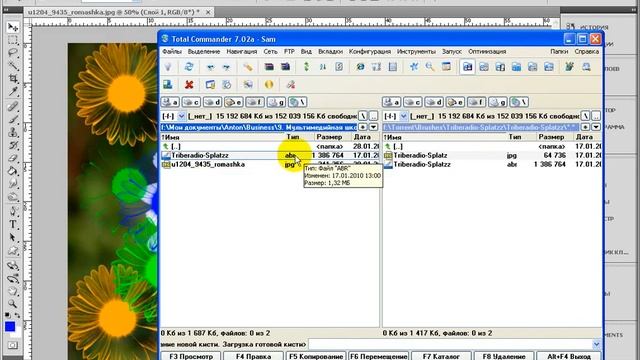Image resolution: width=640 pixels, height=360 pixels.
Task: Open the blue foreground color swatch
Action: tap(10, 327)
